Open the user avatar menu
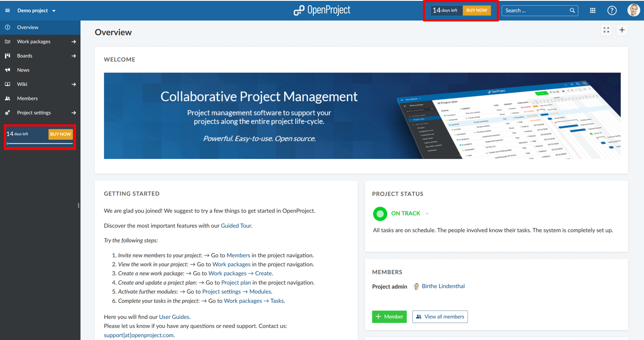Image resolution: width=644 pixels, height=340 pixels. (633, 10)
